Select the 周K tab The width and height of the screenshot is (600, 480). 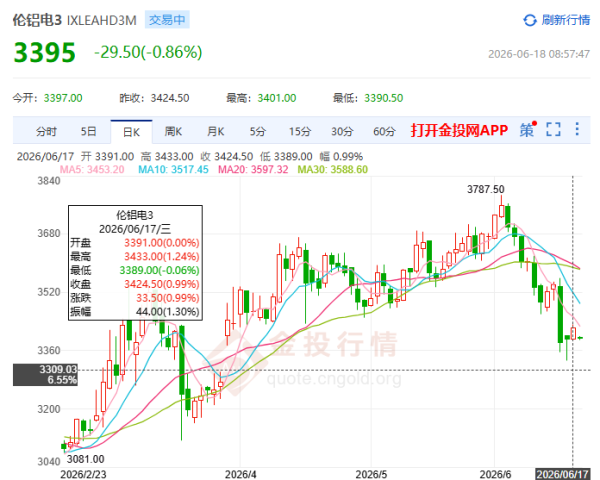[173, 132]
